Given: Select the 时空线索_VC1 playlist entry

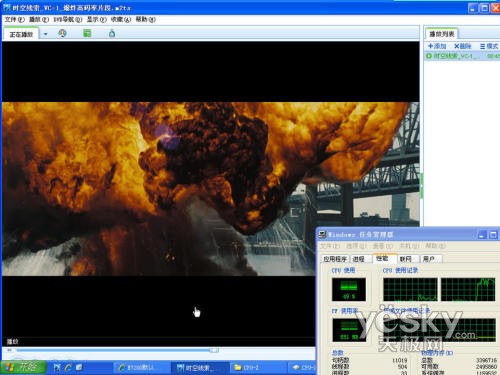Looking at the screenshot, I should (462, 56).
